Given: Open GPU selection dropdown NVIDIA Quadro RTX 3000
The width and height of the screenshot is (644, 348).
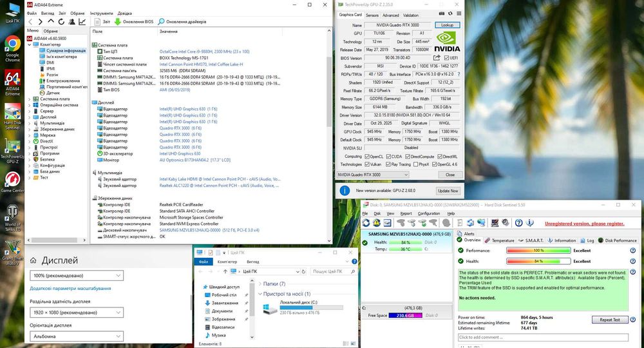Looking at the screenshot, I should (x=372, y=175).
